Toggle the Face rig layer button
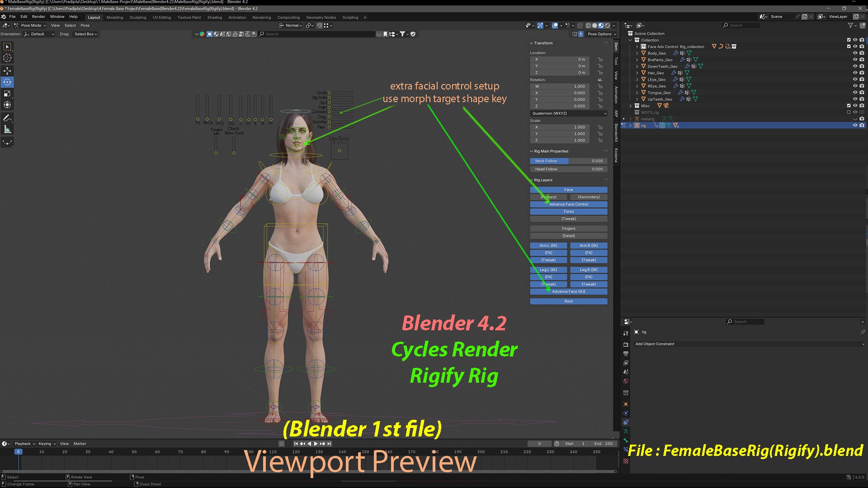Viewport: 868px width, 488px height. tap(569, 190)
